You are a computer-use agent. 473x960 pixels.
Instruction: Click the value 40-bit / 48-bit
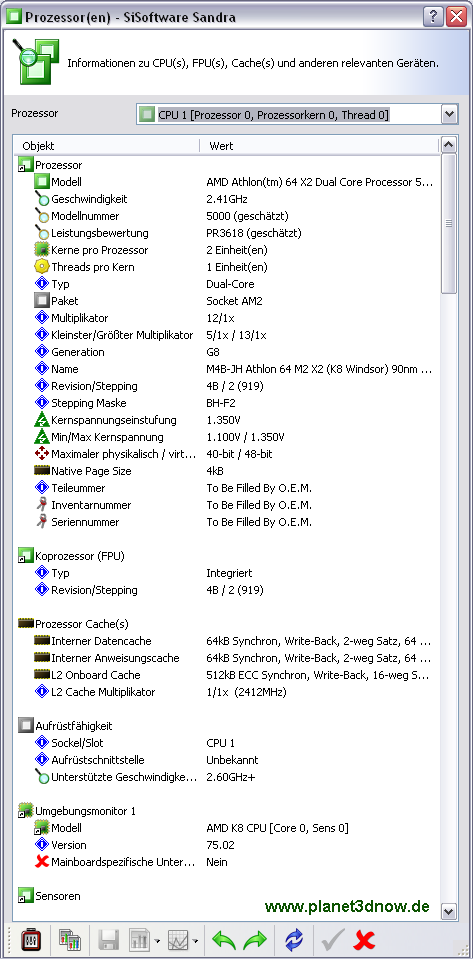pos(239,454)
